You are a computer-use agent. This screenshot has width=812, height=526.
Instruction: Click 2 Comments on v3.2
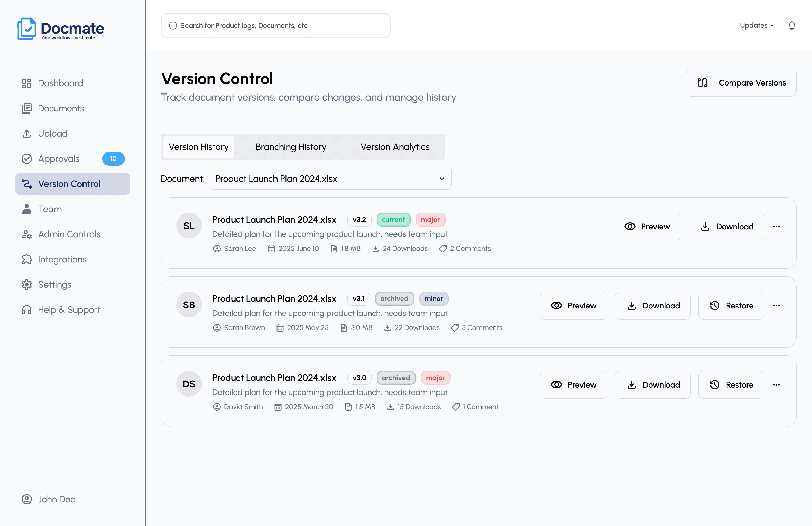click(x=465, y=249)
